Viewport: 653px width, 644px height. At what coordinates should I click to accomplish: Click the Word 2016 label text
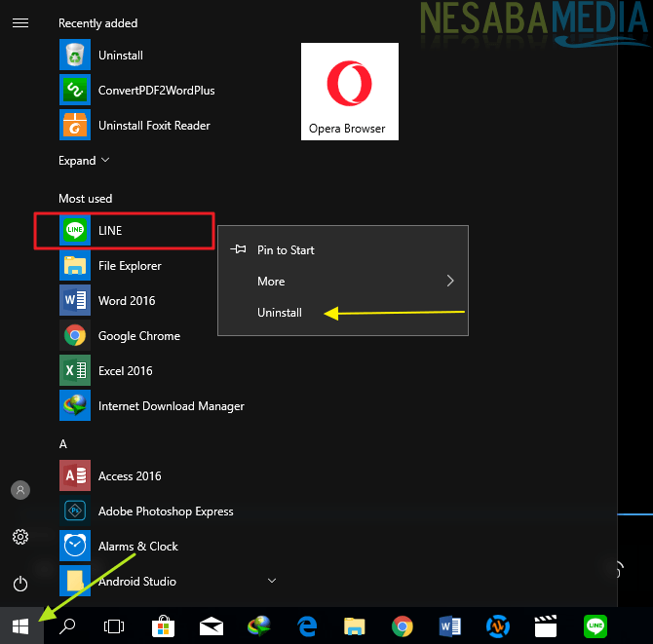coord(127,300)
